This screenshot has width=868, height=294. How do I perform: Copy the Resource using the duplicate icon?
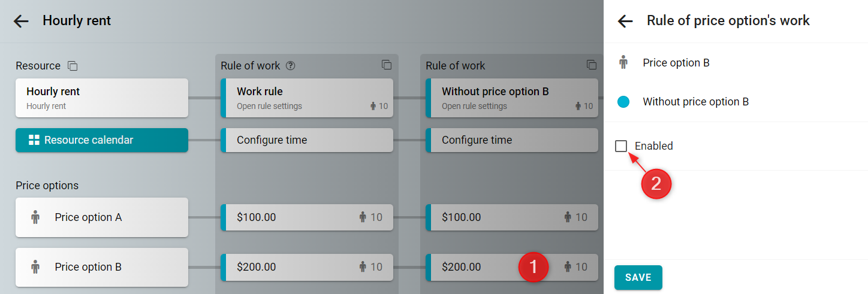coord(73,65)
